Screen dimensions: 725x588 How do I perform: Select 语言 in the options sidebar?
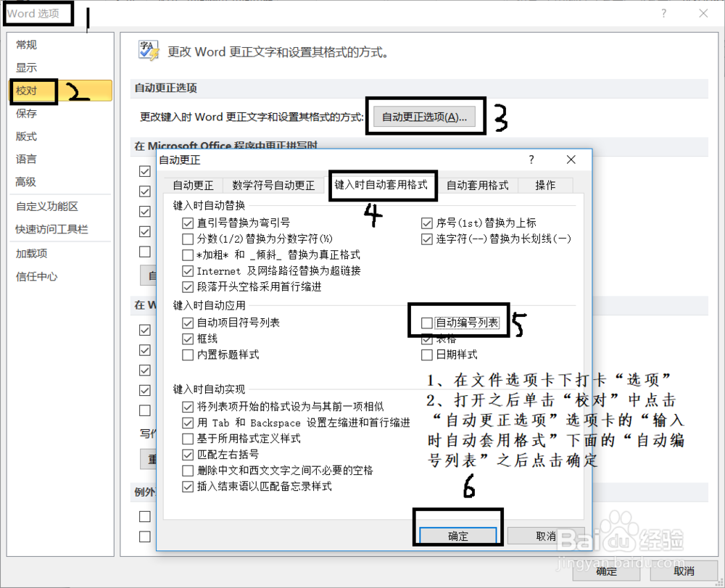click(61, 159)
